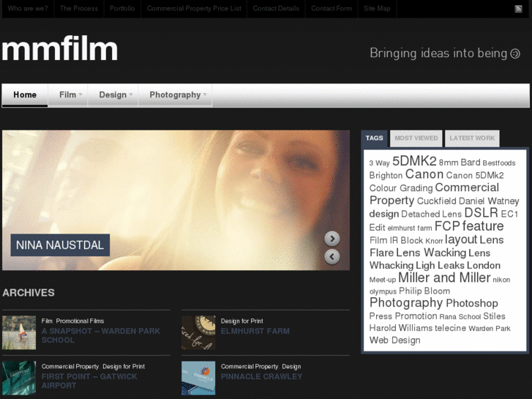Select the Bard tag
532x399 pixels.
[471, 163]
